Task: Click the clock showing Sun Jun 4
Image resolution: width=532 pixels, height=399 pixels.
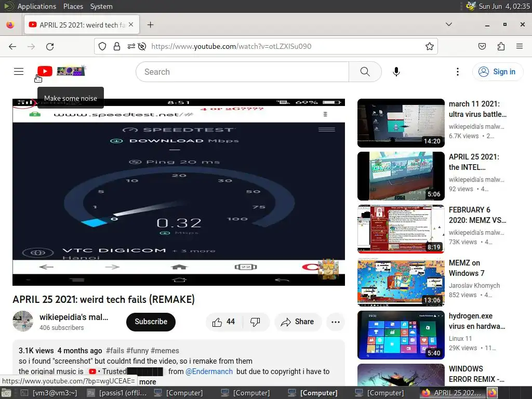Action: tap(504, 6)
